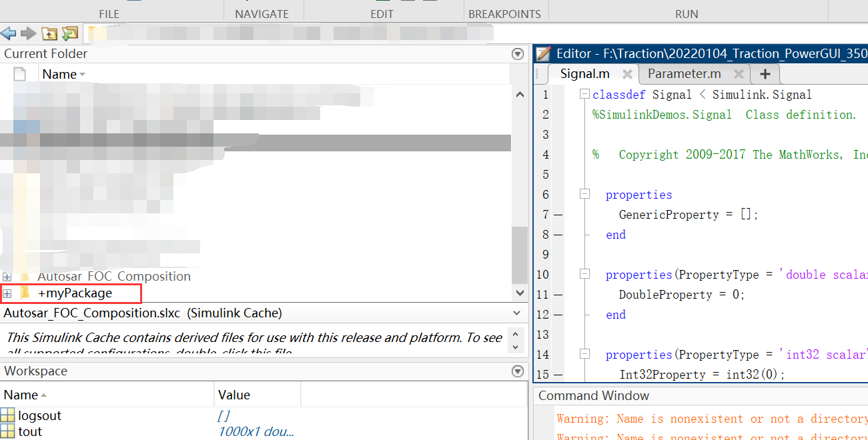Switch to the Parameter.m tab
Viewport: 868px width, 440px height.
pos(683,74)
